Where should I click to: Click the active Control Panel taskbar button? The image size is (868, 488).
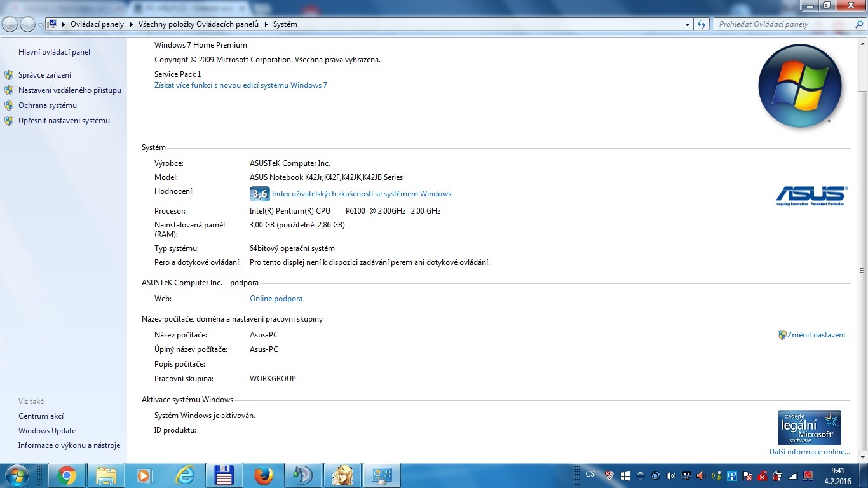point(382,475)
